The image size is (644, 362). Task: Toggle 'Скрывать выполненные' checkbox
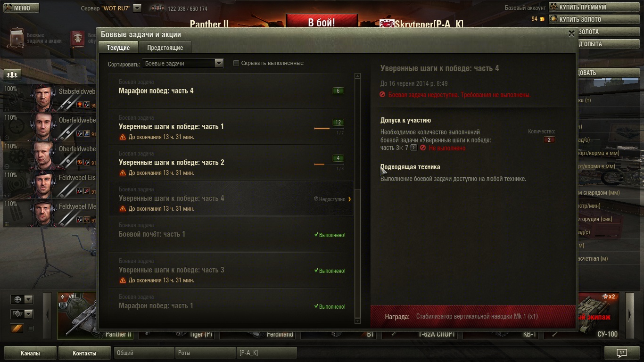pos(237,63)
